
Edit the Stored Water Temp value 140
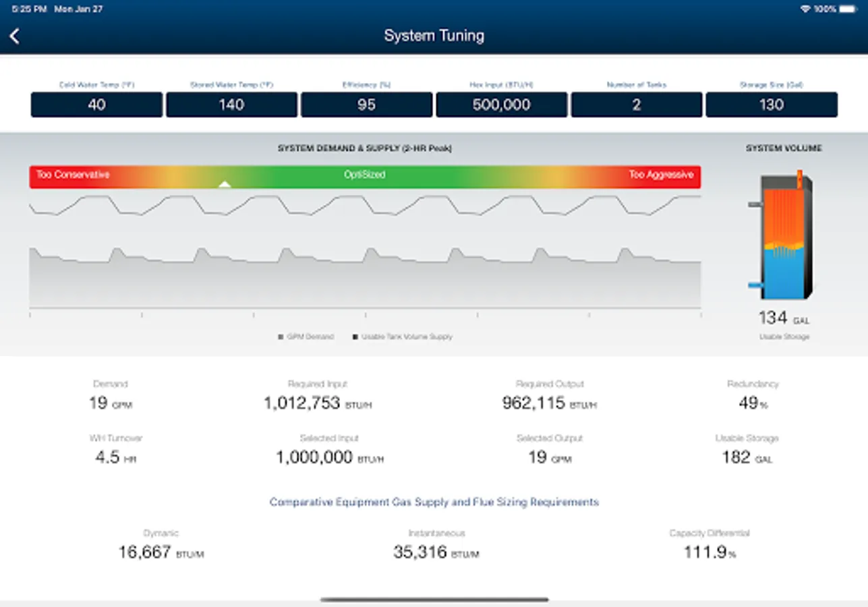coord(231,105)
